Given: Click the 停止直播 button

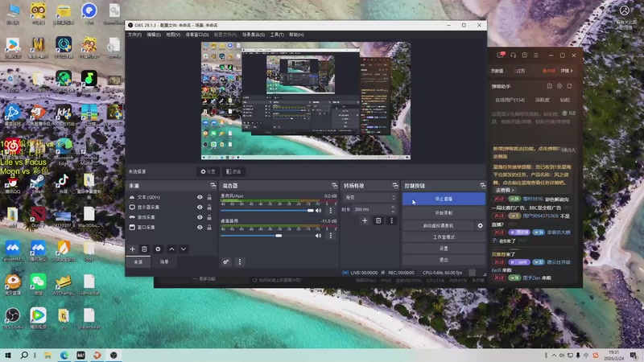Looking at the screenshot, I should point(444,199).
